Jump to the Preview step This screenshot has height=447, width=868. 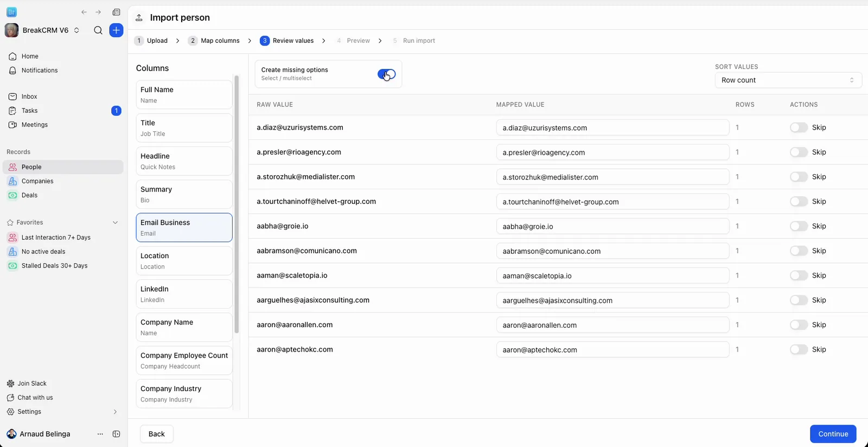[353, 41]
